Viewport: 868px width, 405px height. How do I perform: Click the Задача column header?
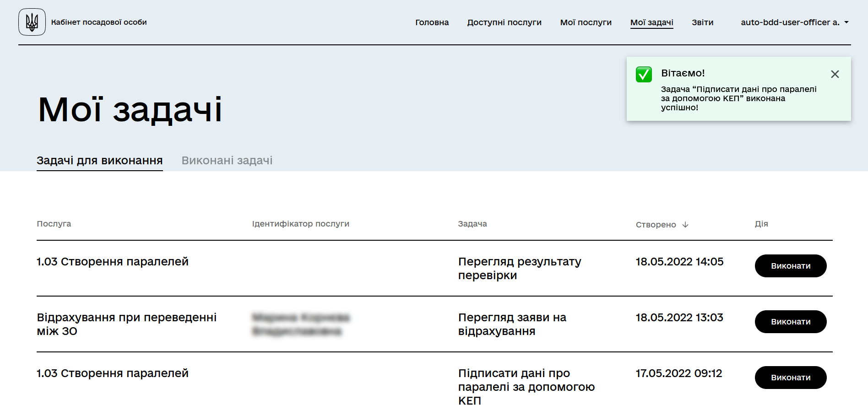pyautogui.click(x=472, y=224)
